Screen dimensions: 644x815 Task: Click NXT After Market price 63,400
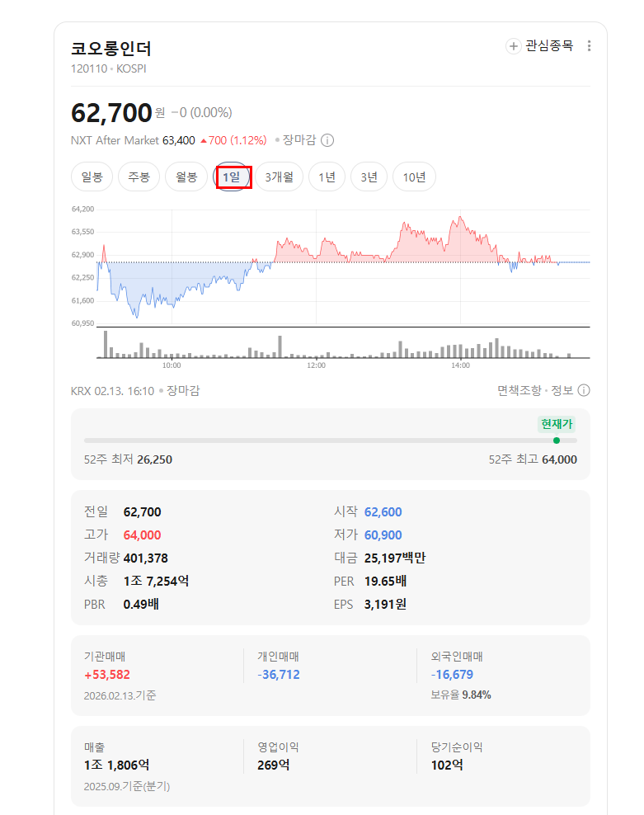click(x=179, y=140)
